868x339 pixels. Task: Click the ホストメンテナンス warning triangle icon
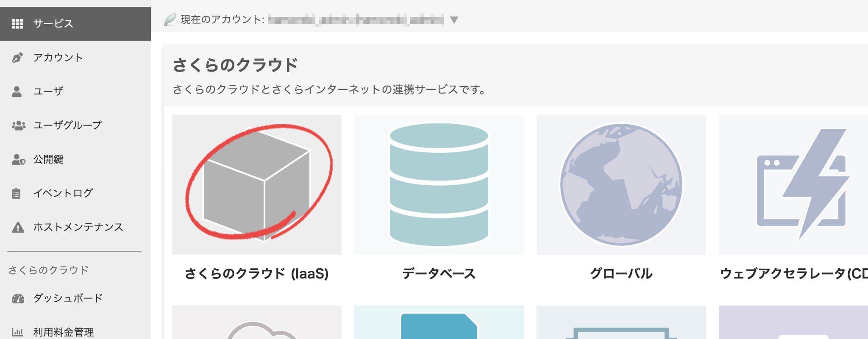point(18,228)
